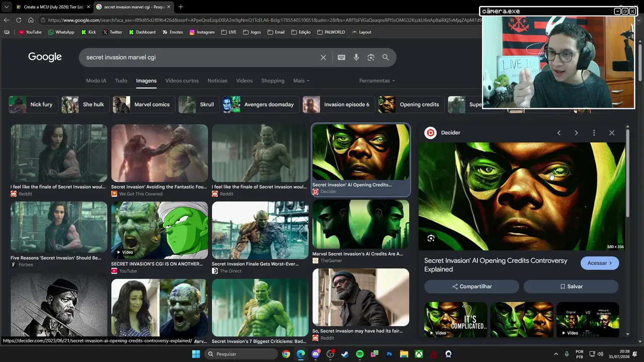Image resolution: width=644 pixels, height=362 pixels.
Task: Open the TheGamer AI credits image result
Action: [361, 225]
